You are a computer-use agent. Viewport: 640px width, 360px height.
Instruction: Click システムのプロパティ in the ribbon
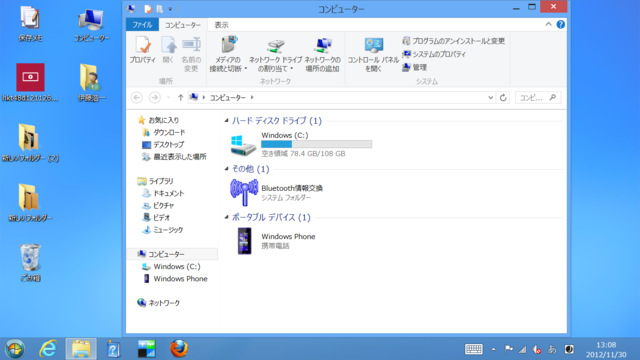[434, 54]
